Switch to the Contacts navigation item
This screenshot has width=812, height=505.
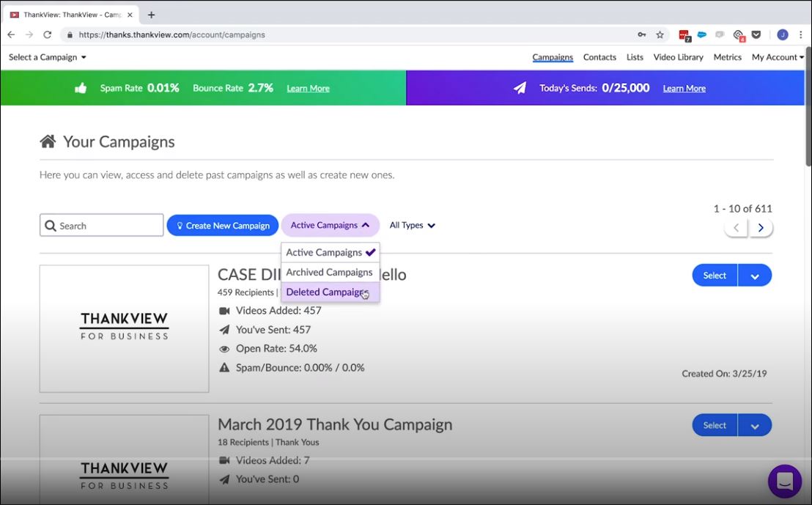click(x=599, y=57)
